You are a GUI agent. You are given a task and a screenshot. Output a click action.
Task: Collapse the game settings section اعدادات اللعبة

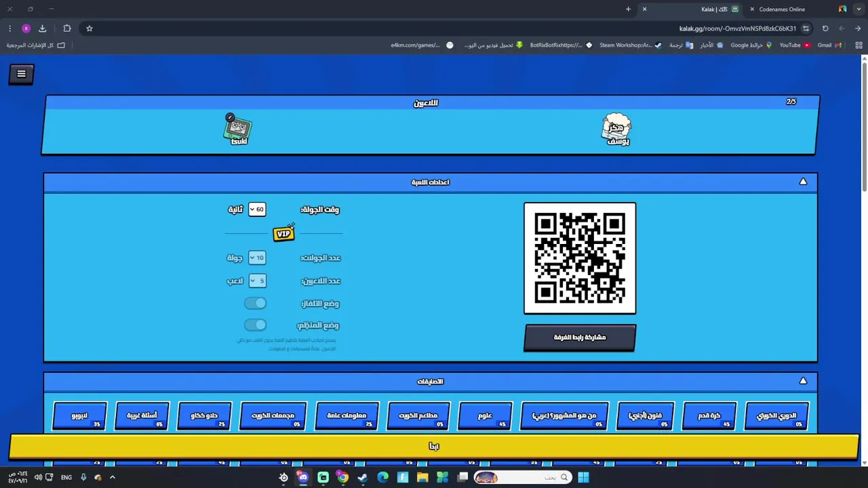tap(803, 182)
